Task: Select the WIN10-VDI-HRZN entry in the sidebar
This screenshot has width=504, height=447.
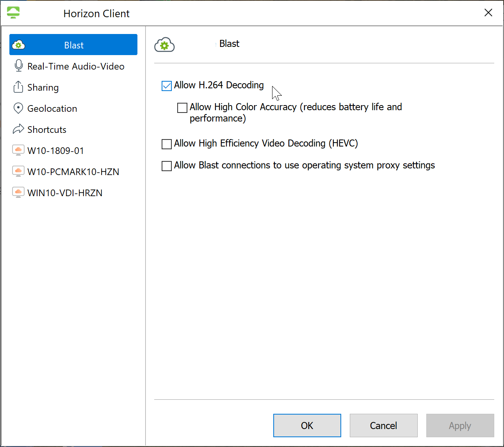Action: 65,192
